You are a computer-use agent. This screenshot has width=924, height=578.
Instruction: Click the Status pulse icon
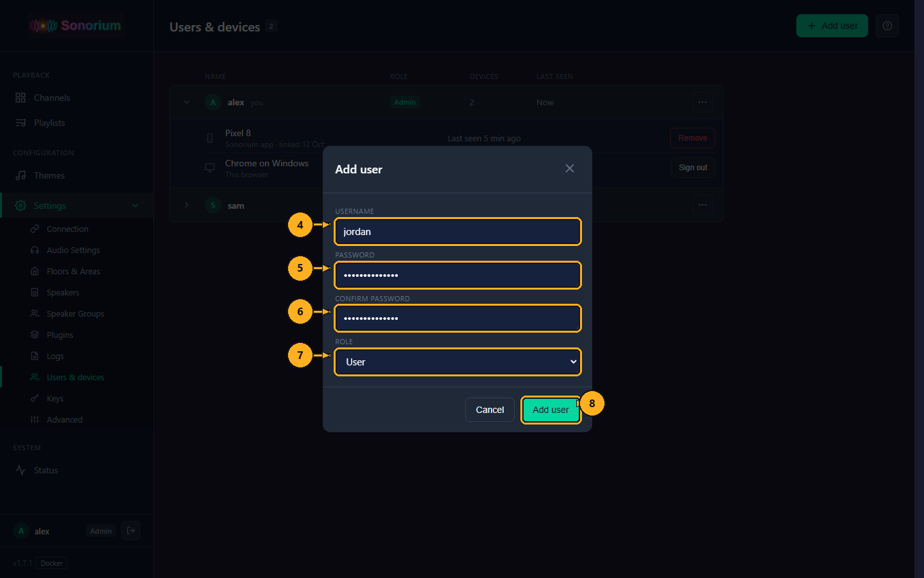point(21,470)
